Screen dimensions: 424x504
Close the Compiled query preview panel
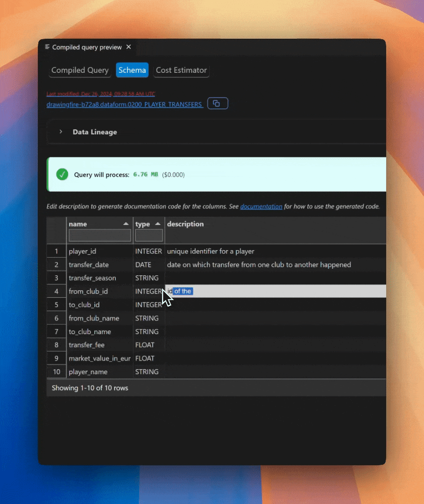(x=128, y=47)
